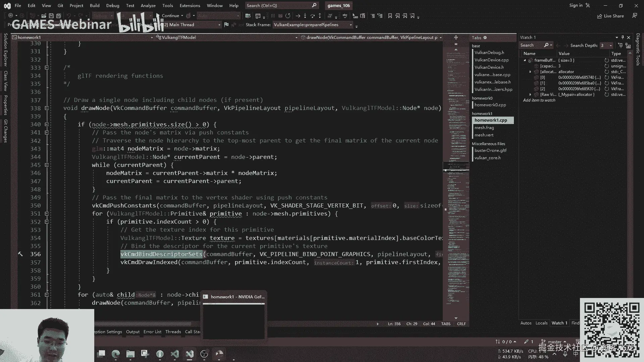
Task: Open the Search Depth dropdown
Action: (x=610, y=46)
